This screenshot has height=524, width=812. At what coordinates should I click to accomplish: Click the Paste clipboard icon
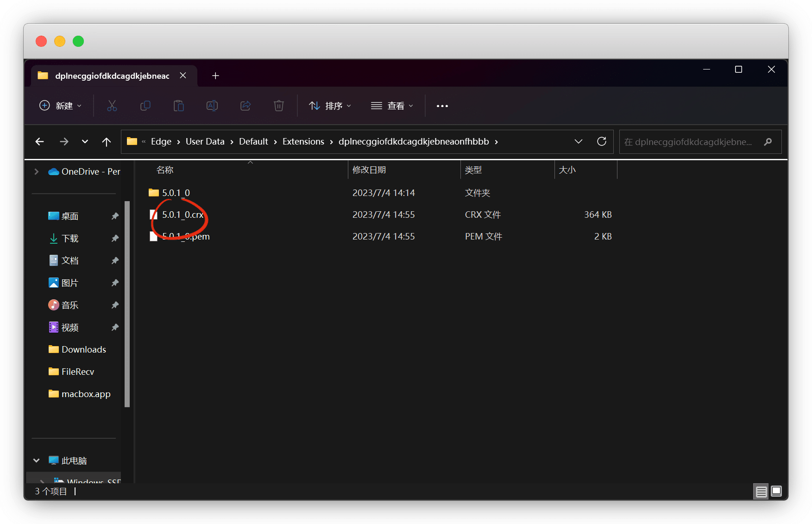pyautogui.click(x=178, y=106)
